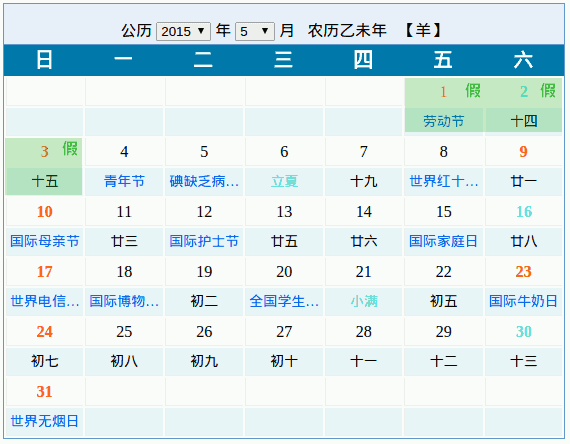Click the 青年节 festival label
This screenshot has height=444, width=570.
pyautogui.click(x=124, y=181)
